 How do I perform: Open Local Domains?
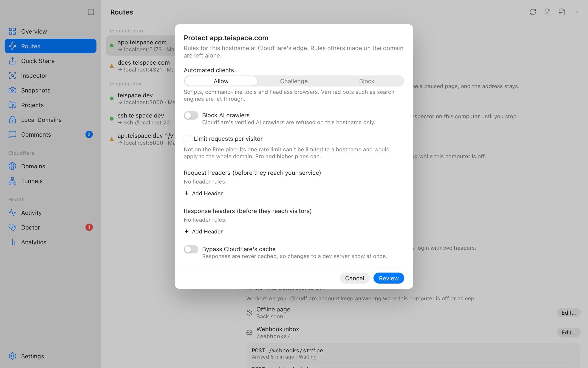(50, 120)
